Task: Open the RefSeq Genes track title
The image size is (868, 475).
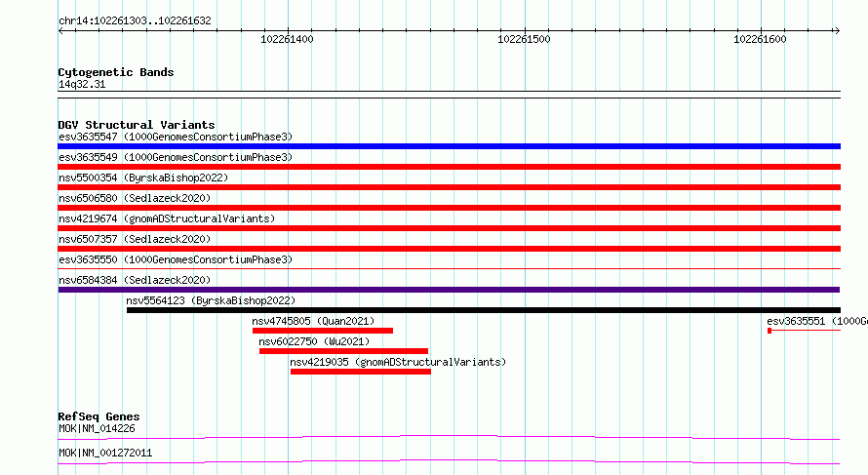Action: coord(99,416)
